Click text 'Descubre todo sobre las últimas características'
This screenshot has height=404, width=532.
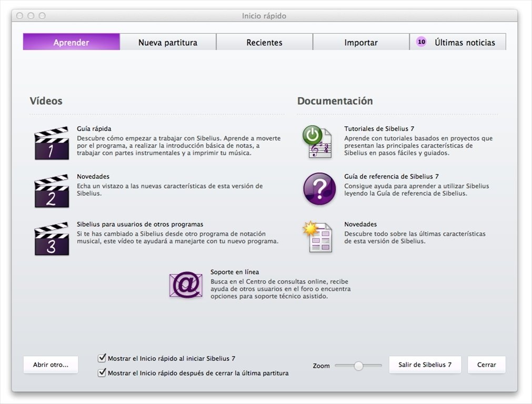[x=415, y=234]
